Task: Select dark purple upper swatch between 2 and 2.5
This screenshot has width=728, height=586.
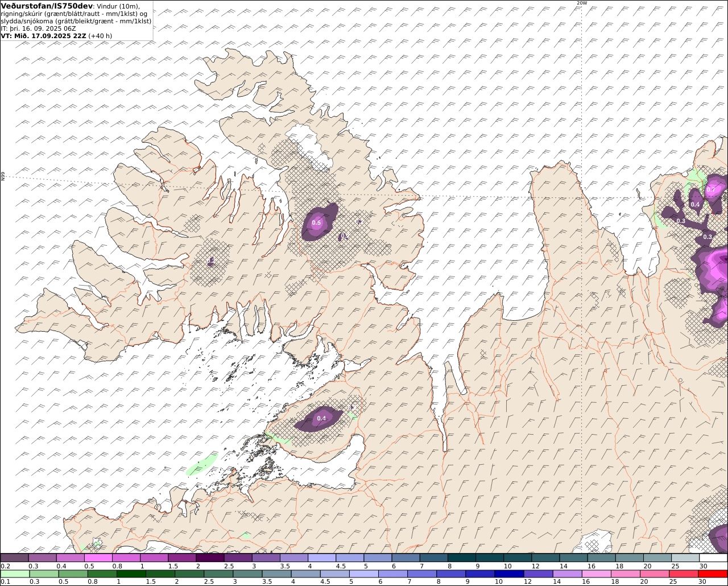Action: (210, 558)
